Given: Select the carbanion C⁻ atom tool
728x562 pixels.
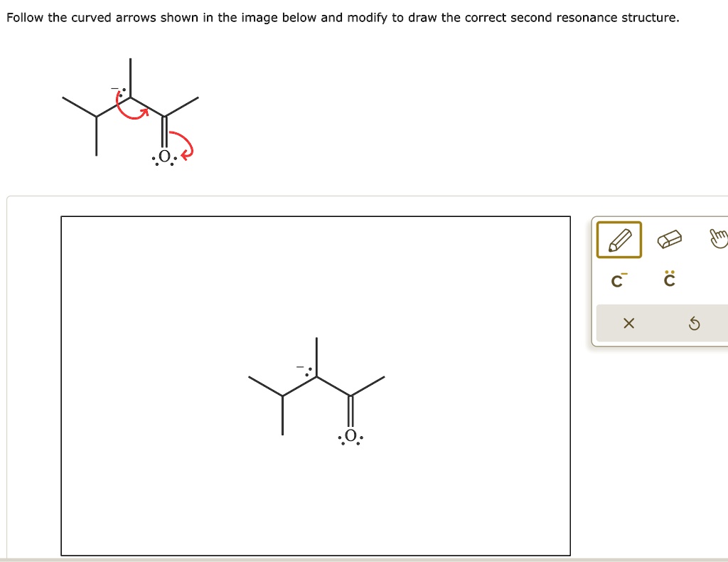Looking at the screenshot, I should [x=616, y=280].
